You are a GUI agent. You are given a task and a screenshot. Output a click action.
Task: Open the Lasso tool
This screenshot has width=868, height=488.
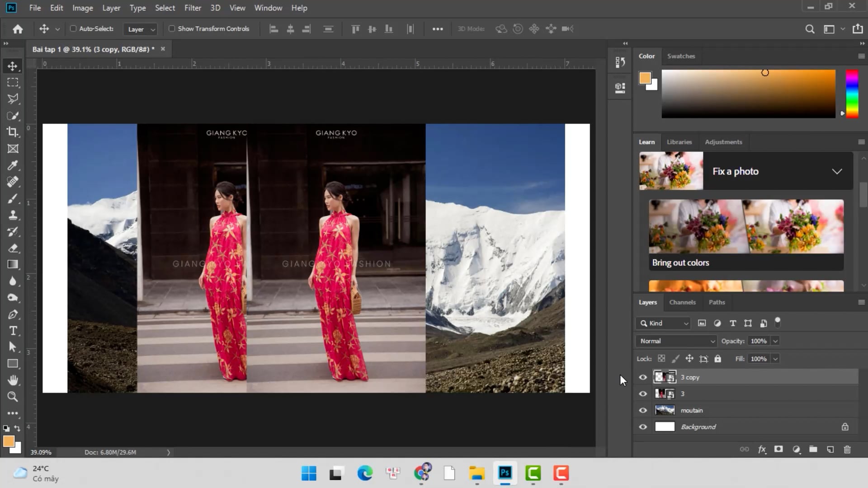click(12, 99)
